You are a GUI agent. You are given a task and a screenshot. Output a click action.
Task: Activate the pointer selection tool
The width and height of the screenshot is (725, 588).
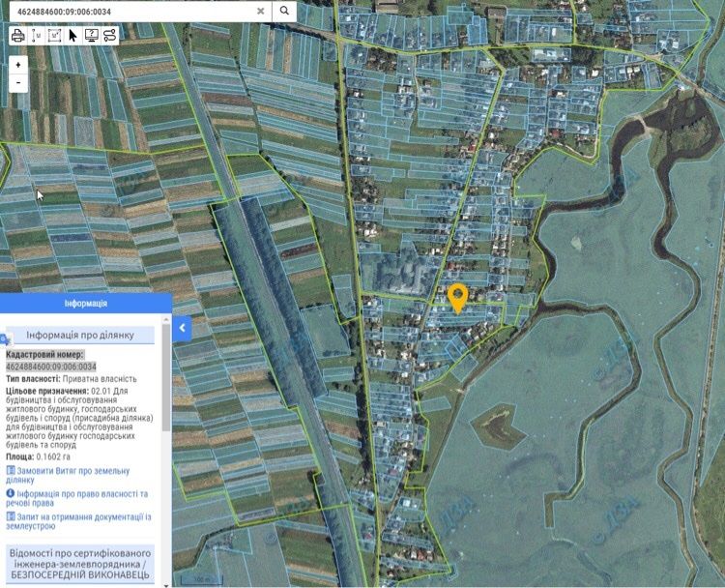(72, 35)
